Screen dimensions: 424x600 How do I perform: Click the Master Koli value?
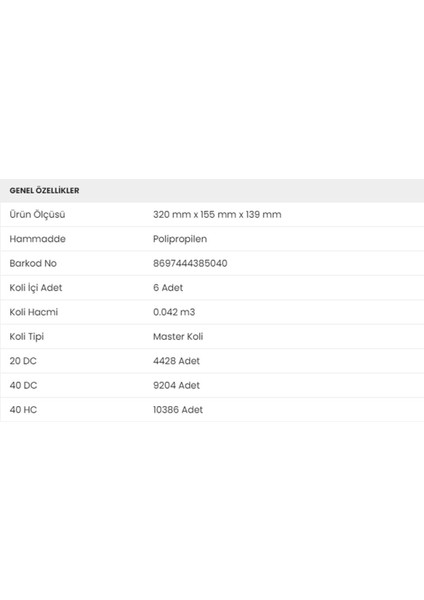178,337
